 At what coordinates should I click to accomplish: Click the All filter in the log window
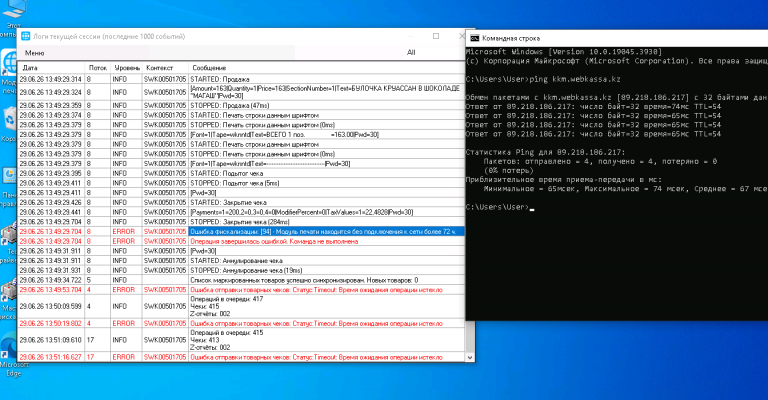click(411, 52)
